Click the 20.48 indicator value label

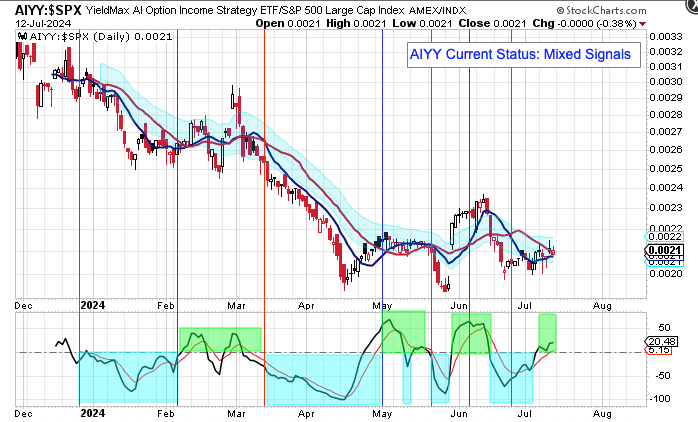click(x=663, y=341)
